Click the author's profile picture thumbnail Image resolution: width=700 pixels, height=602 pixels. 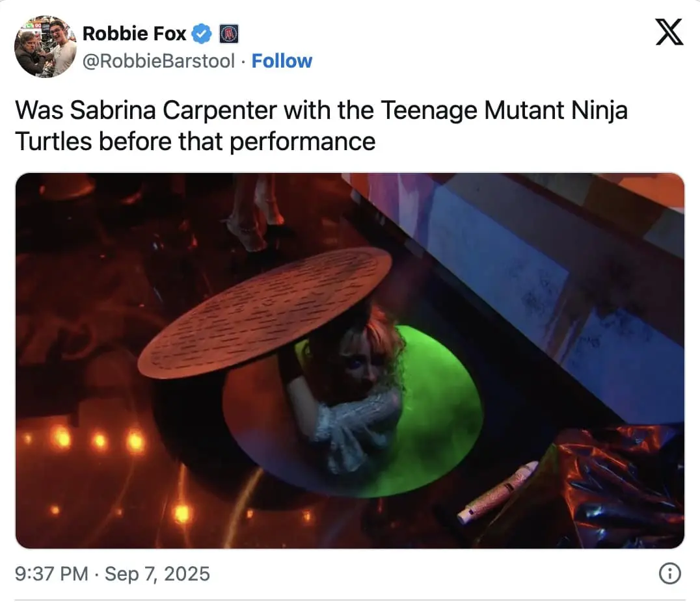point(45,46)
